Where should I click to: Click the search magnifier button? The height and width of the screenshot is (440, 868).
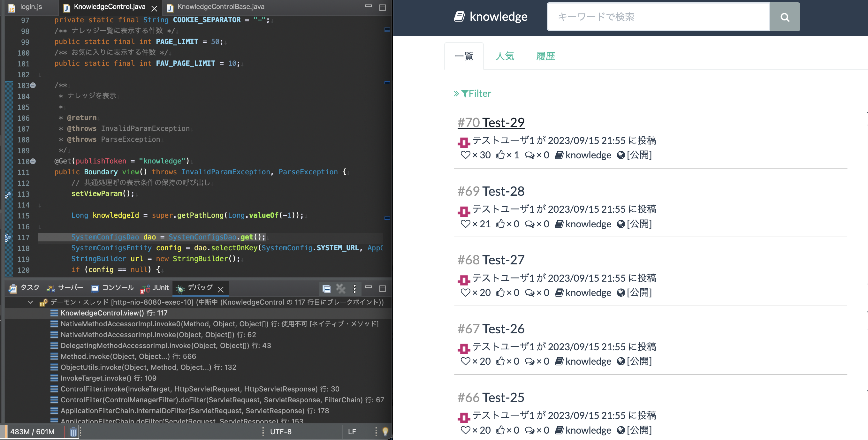pos(784,17)
